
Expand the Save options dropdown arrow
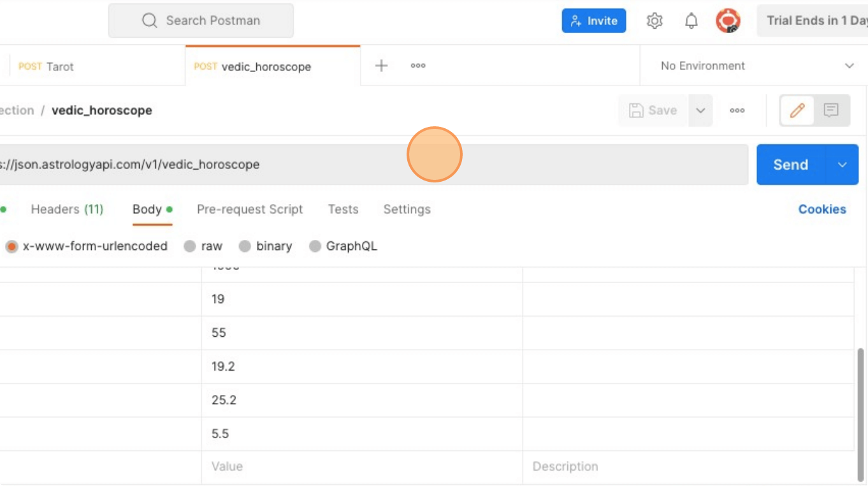700,110
